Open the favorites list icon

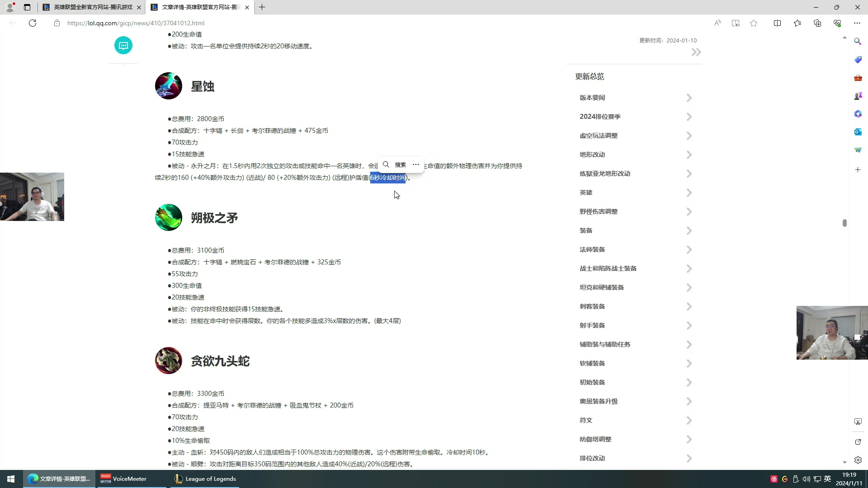point(797,23)
